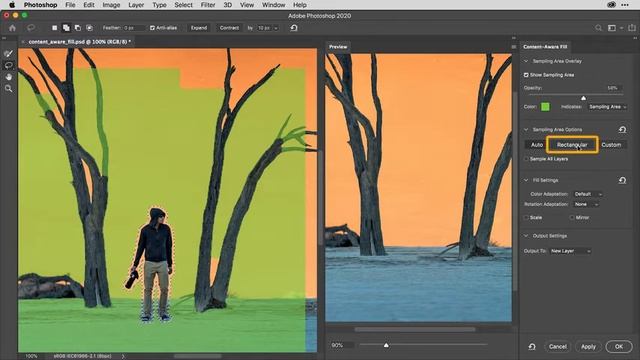Reset Fill Settings to default
640x360 pixels.
(x=622, y=180)
